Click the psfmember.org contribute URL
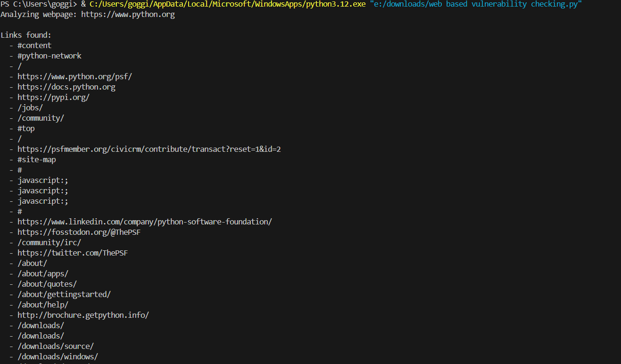 149,149
